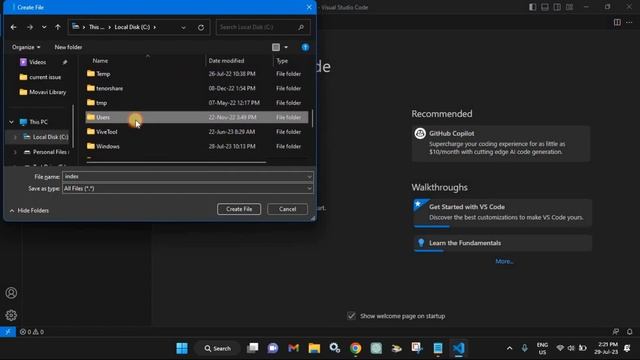The image size is (640, 360).
Task: Toggle the VS Code primary side bar
Action: [x=532, y=7]
